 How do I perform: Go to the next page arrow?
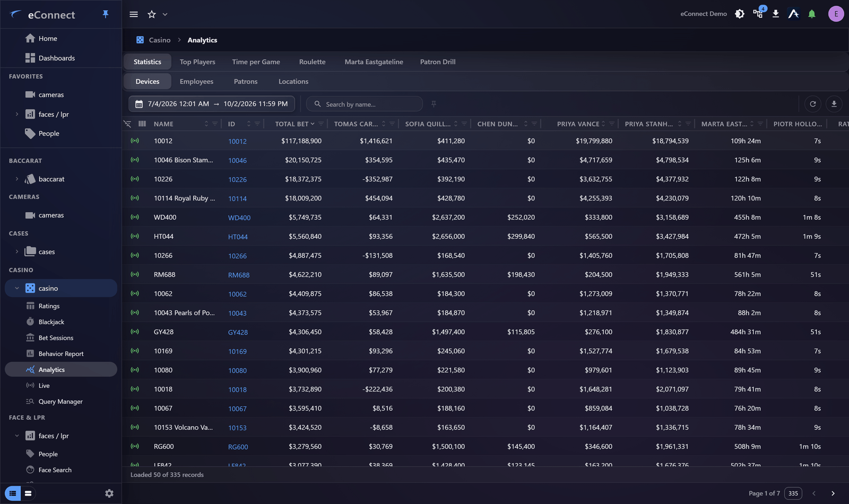tap(833, 493)
